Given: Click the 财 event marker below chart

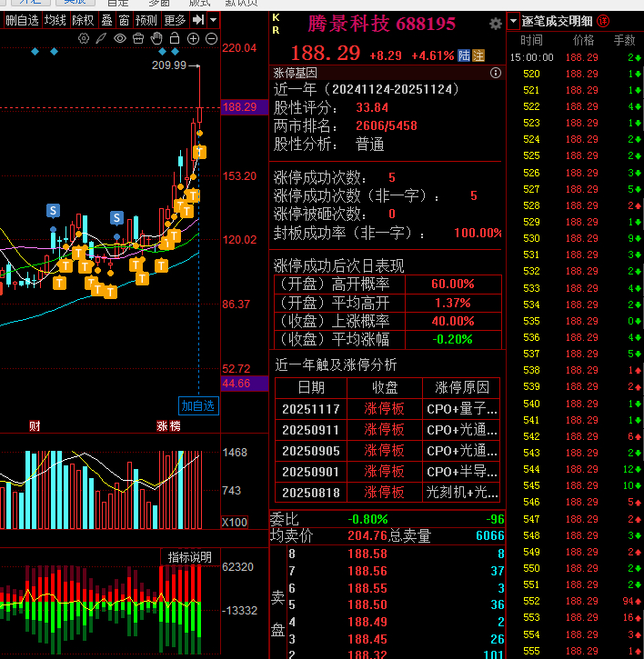Looking at the screenshot, I should point(35,426).
